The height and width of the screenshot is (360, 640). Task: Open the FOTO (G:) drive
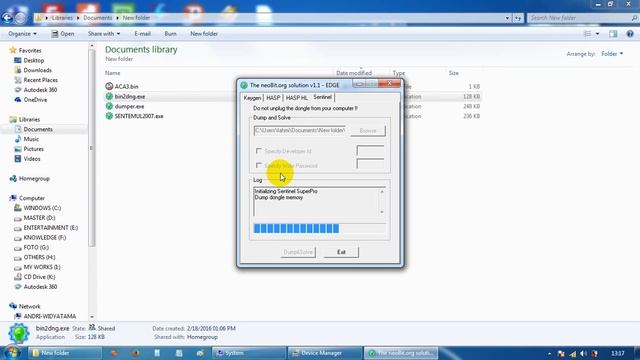[36, 247]
